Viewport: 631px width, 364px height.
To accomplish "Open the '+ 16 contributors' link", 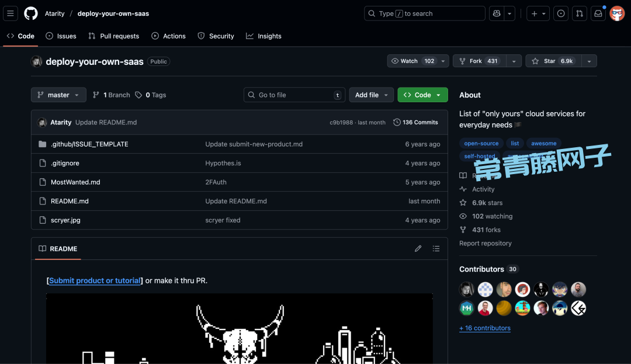I will [x=485, y=328].
